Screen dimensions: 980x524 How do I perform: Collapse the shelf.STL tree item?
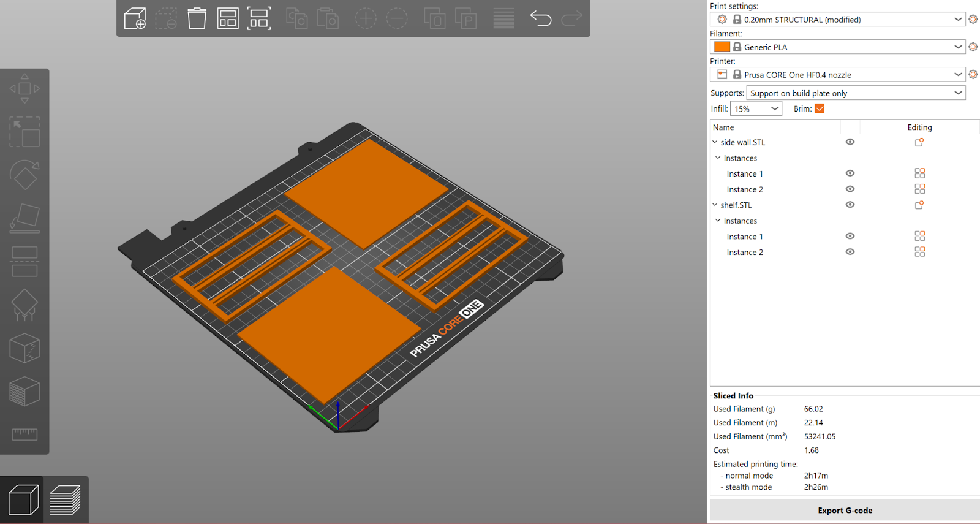pyautogui.click(x=715, y=205)
